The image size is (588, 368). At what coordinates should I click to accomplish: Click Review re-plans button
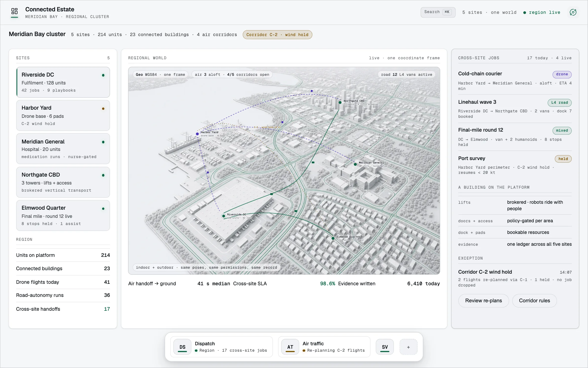click(483, 301)
